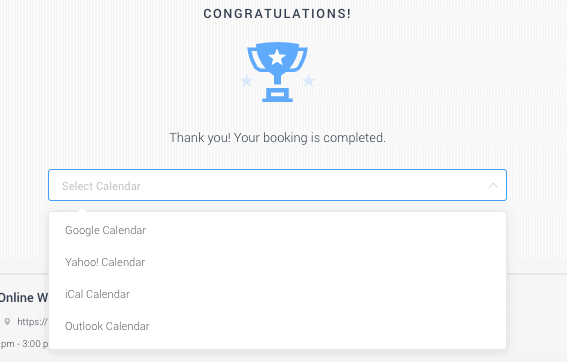
Task: Select the Outlook Calendar option
Action: [x=277, y=326]
